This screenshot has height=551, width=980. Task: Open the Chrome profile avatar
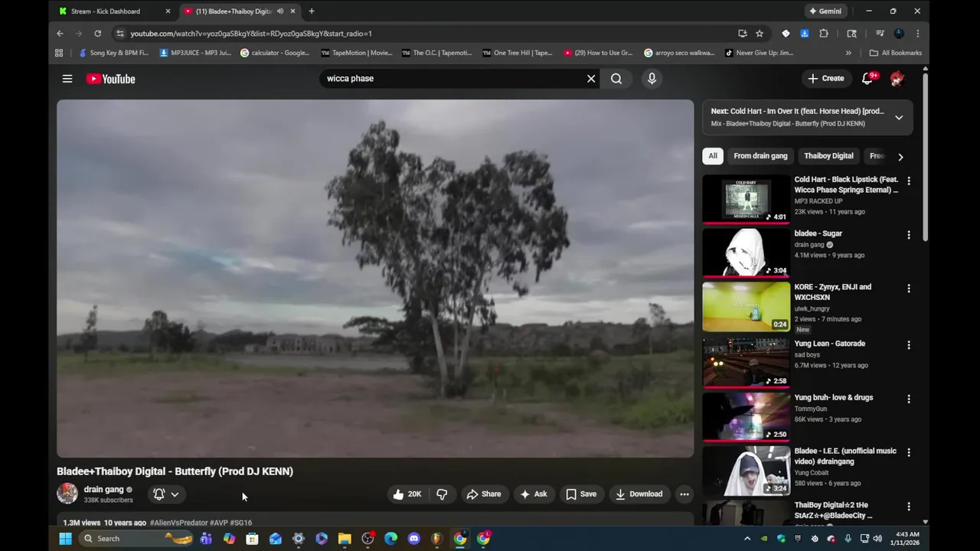coord(899,34)
